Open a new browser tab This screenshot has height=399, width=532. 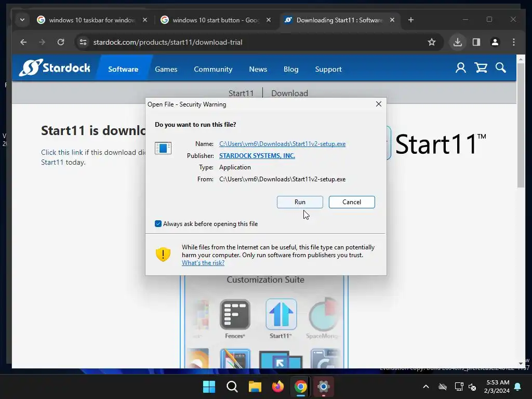[x=410, y=20]
